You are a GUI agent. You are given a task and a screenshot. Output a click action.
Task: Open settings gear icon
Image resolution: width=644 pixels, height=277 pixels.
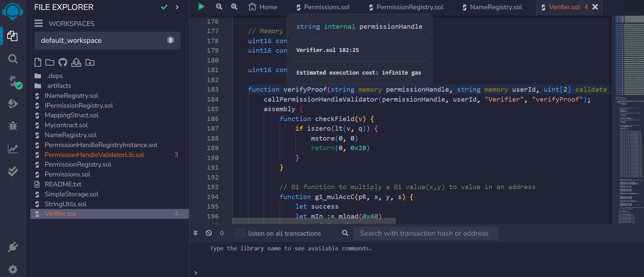tap(13, 269)
